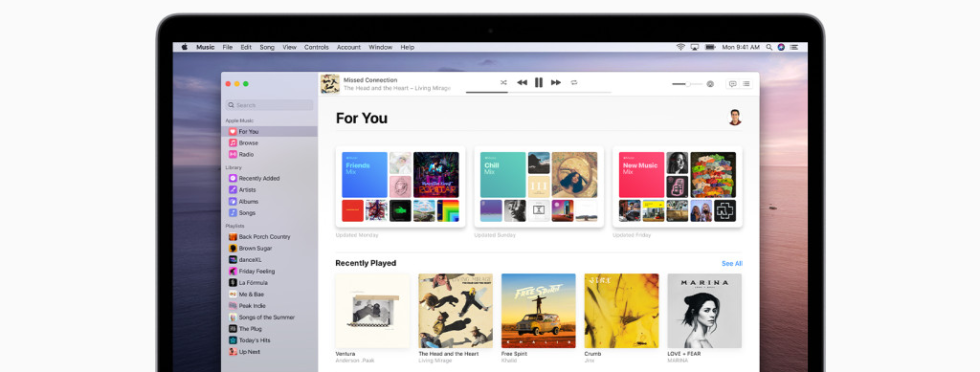This screenshot has width=980, height=372.
Task: Open the Controls menu
Action: click(x=316, y=47)
